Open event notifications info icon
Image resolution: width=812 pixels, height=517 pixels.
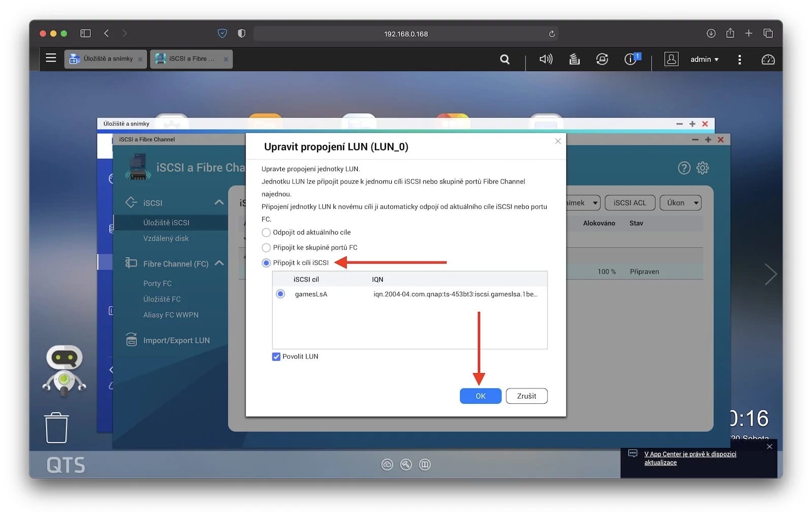(x=631, y=59)
